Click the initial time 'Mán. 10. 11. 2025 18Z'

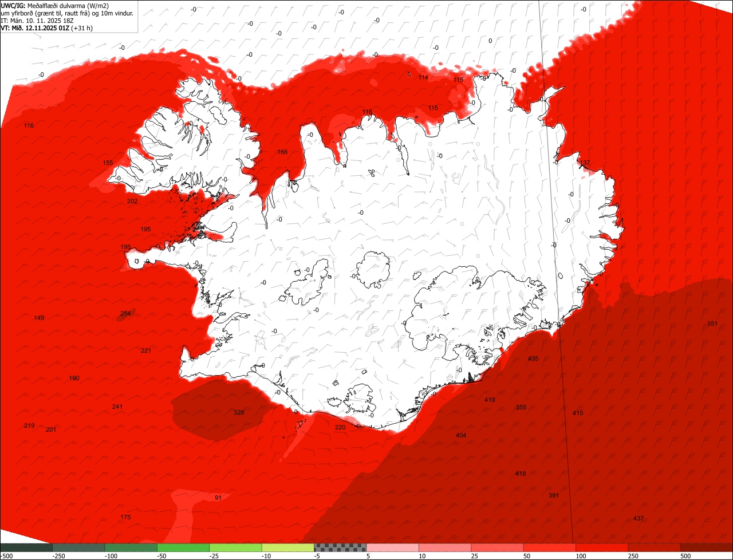pos(41,20)
